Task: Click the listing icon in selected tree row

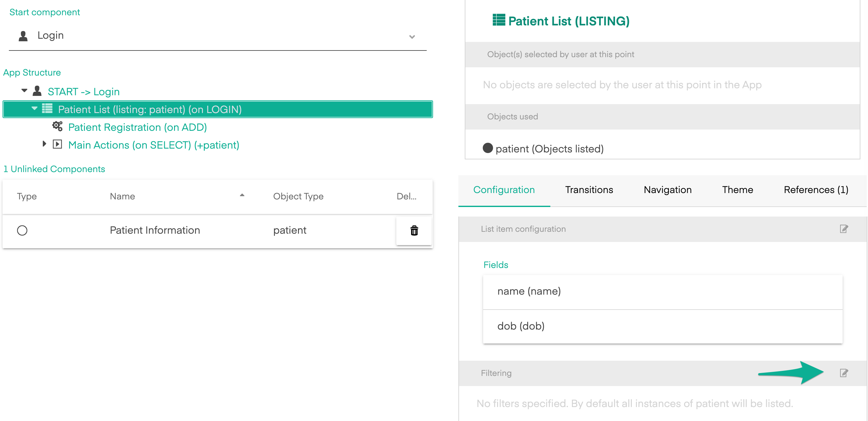Action: (47, 109)
